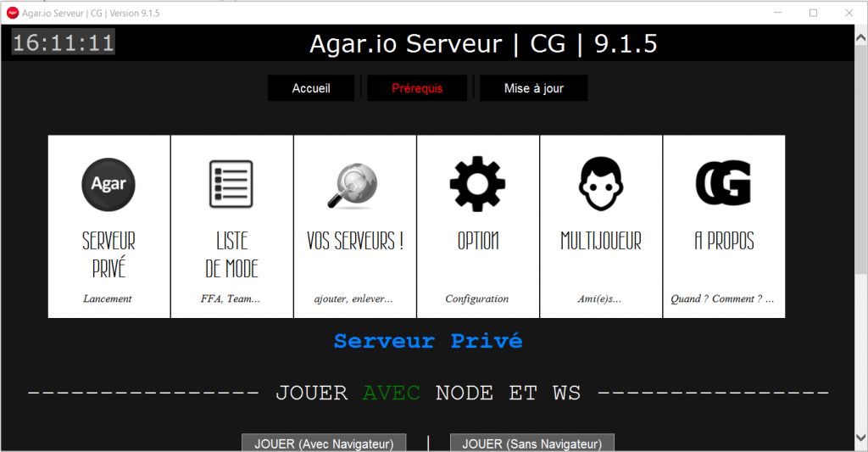Click the scrollbar down arrow
Viewport: 868px width, 452px height.
(861, 438)
